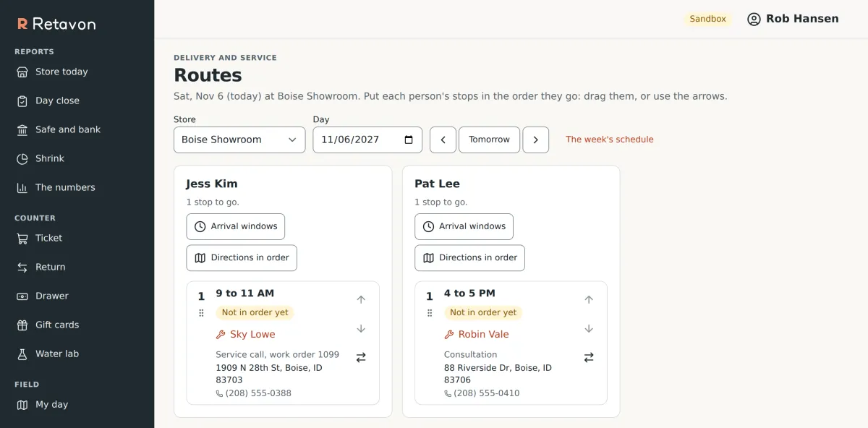Open the Store dropdown showing Boise Showroom
Image resolution: width=868 pixels, height=428 pixels.
click(239, 140)
